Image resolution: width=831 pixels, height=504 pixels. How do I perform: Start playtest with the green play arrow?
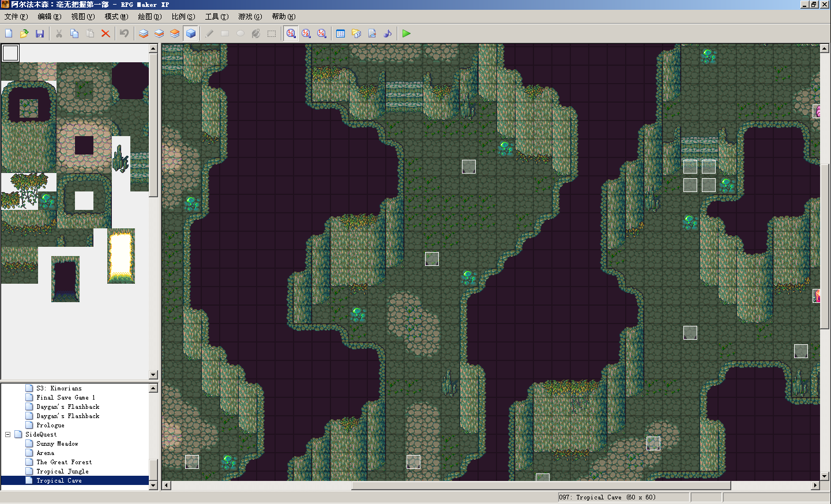tap(407, 33)
